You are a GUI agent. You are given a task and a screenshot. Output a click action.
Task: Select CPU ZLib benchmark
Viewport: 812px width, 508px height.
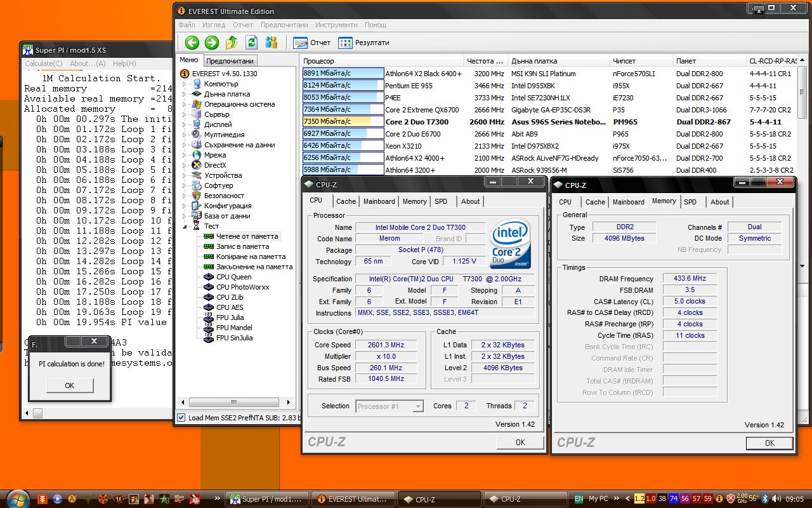coord(230,297)
